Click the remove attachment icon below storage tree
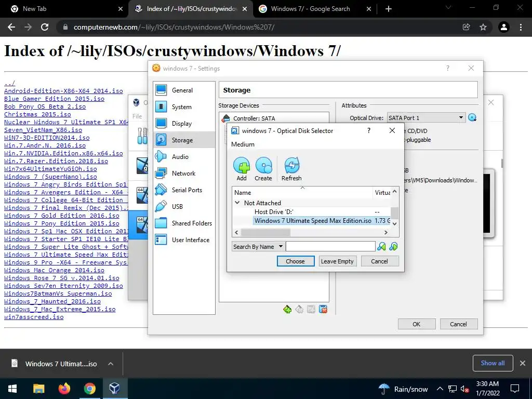This screenshot has height=399, width=532. tap(323, 309)
